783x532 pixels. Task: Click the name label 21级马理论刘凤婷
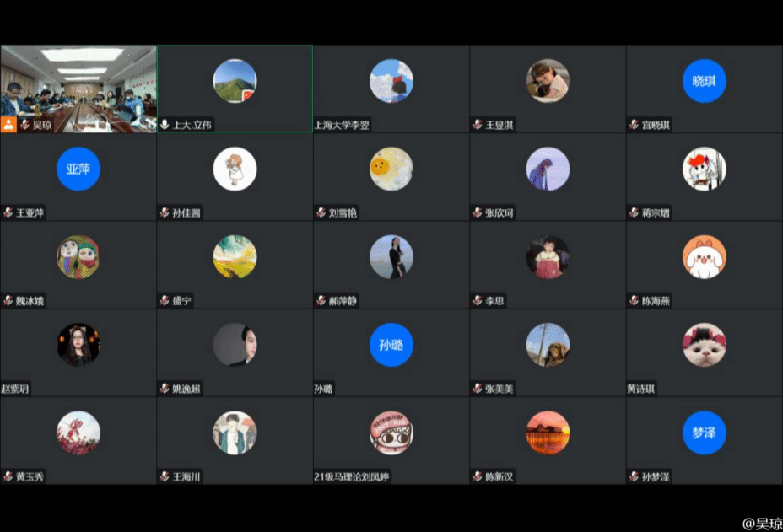click(352, 477)
